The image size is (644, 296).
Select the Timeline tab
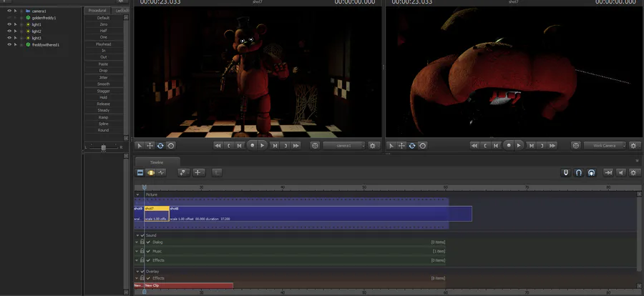(x=157, y=162)
